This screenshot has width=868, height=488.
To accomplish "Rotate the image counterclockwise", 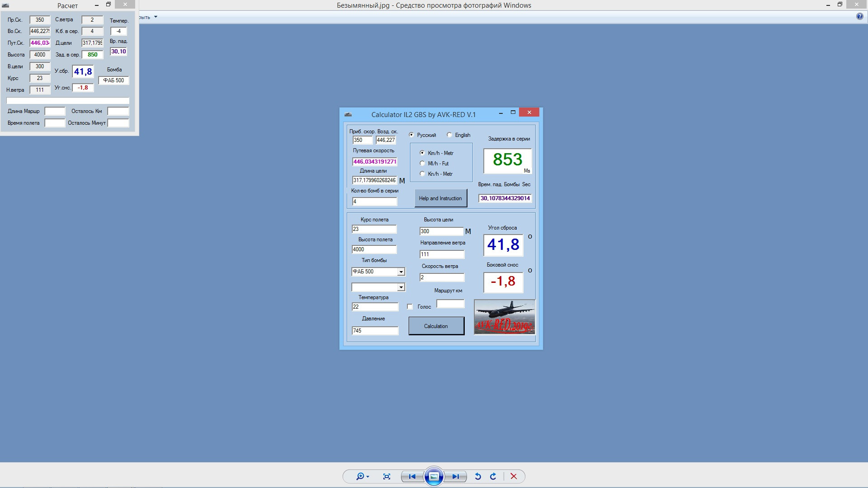I will click(x=478, y=476).
